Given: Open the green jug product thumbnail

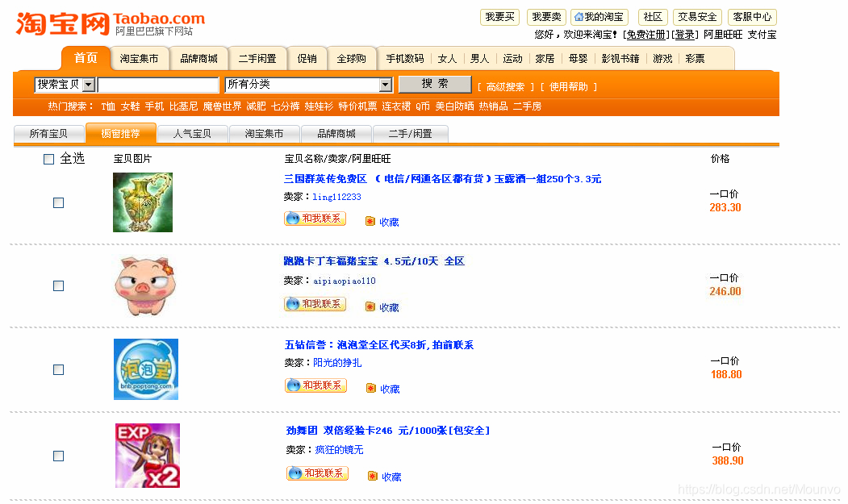Looking at the screenshot, I should tap(143, 202).
